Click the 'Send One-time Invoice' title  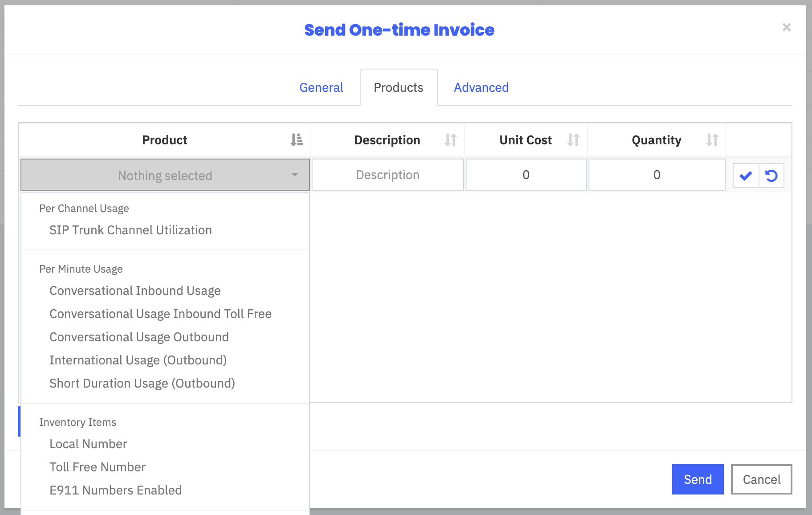coord(399,30)
